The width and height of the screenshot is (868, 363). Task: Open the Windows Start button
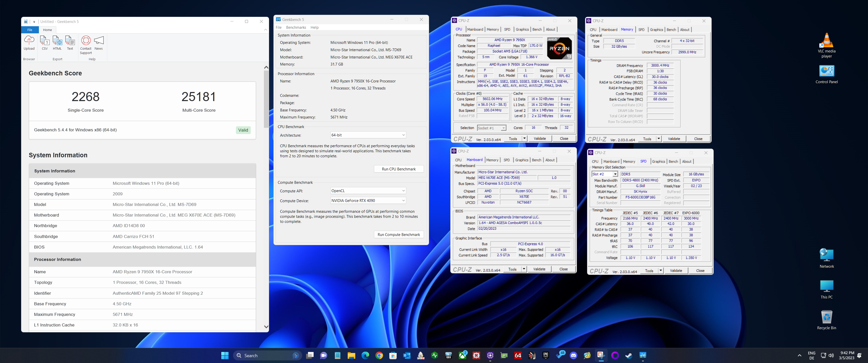(225, 355)
